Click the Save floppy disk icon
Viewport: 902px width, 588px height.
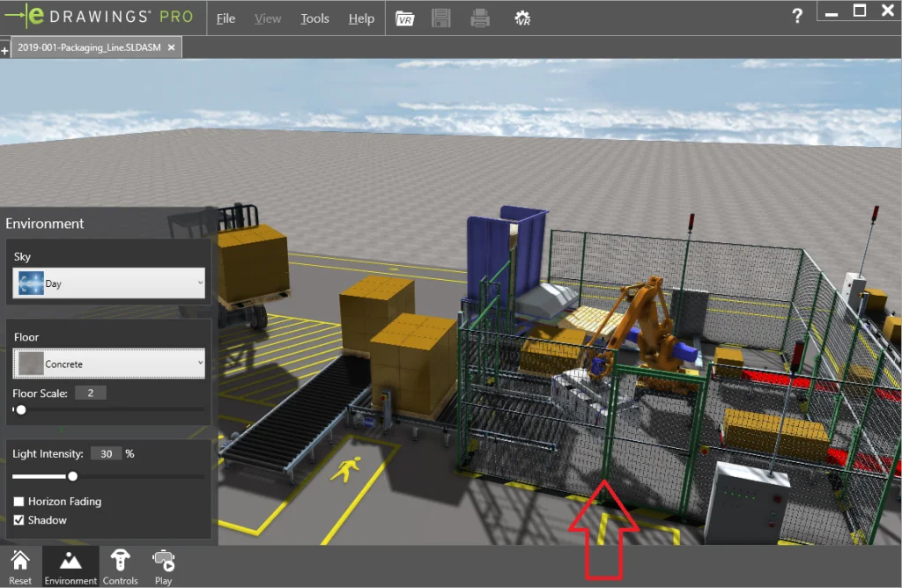(x=441, y=18)
